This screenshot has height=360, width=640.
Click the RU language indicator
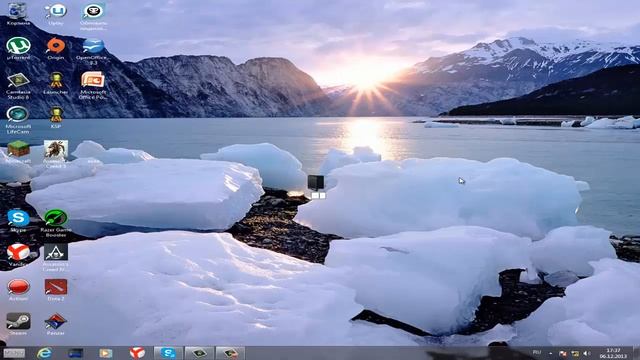(537, 353)
